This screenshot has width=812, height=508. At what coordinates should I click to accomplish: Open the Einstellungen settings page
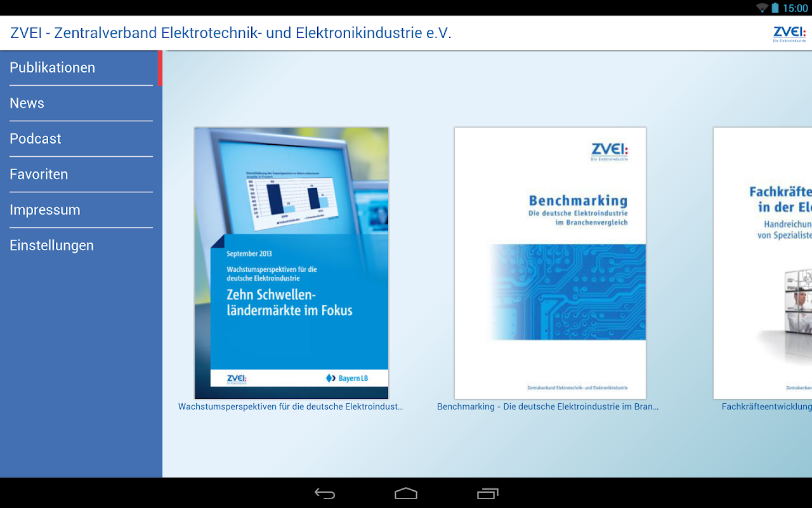click(81, 246)
